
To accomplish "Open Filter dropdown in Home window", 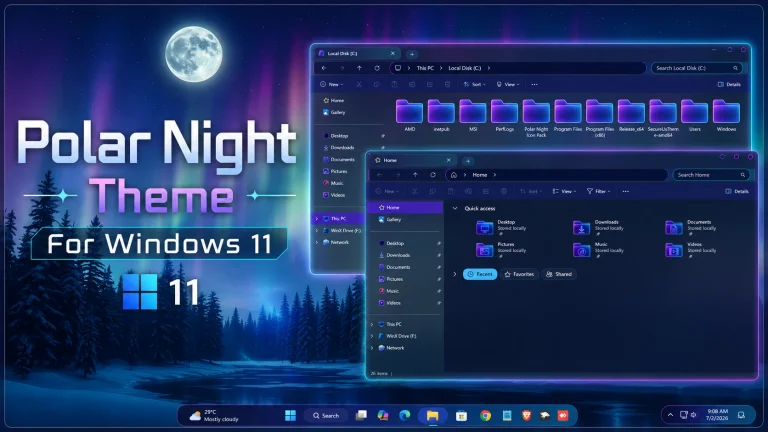I will (x=599, y=192).
